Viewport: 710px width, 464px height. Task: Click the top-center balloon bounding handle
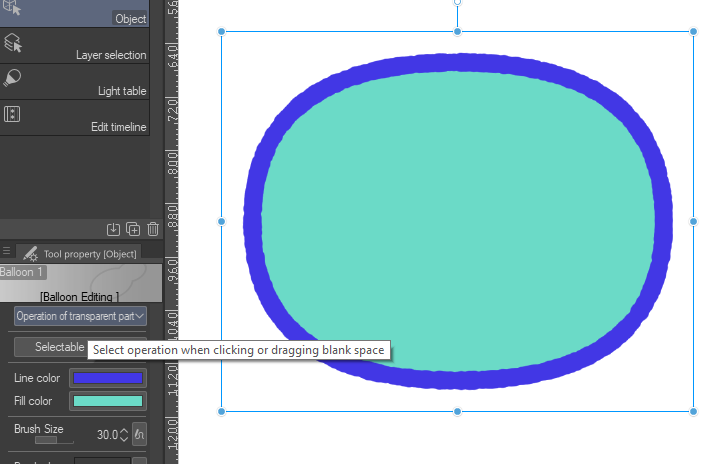tap(457, 31)
